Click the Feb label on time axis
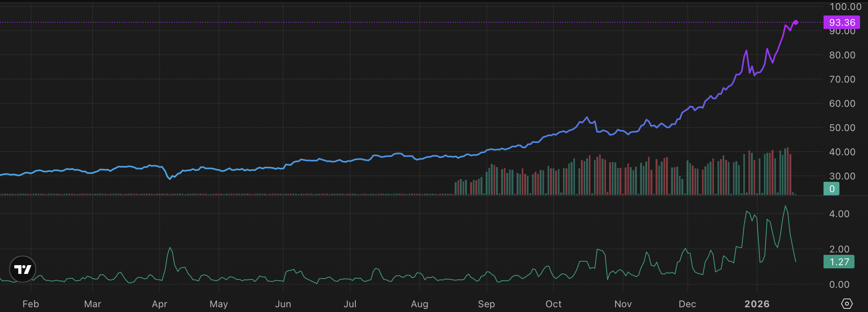868x312 pixels. pos(31,304)
